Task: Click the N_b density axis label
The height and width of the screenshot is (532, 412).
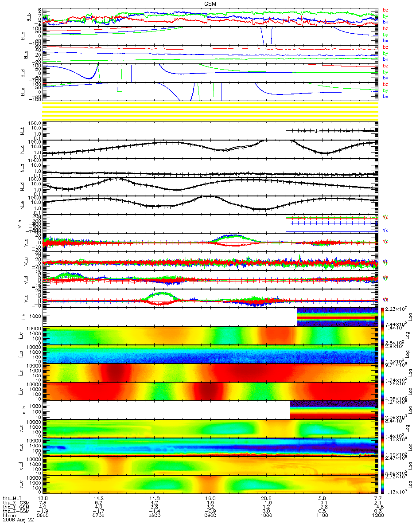Action: pos(22,131)
